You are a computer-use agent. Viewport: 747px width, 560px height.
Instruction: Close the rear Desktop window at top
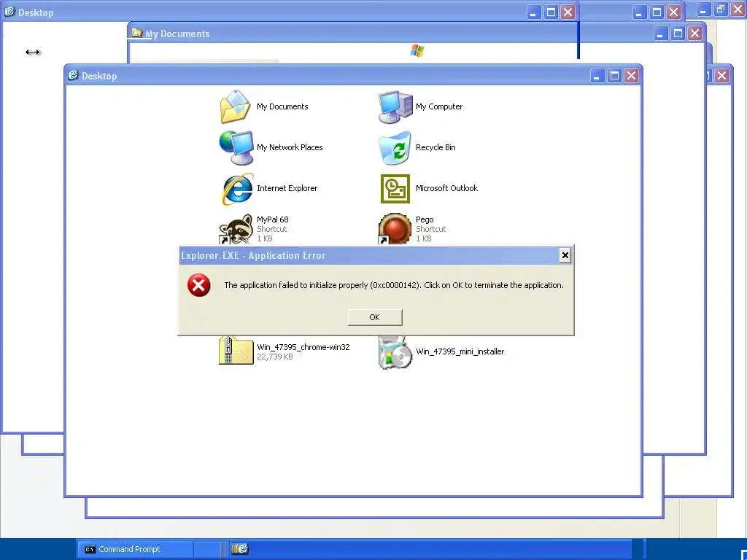pos(568,12)
